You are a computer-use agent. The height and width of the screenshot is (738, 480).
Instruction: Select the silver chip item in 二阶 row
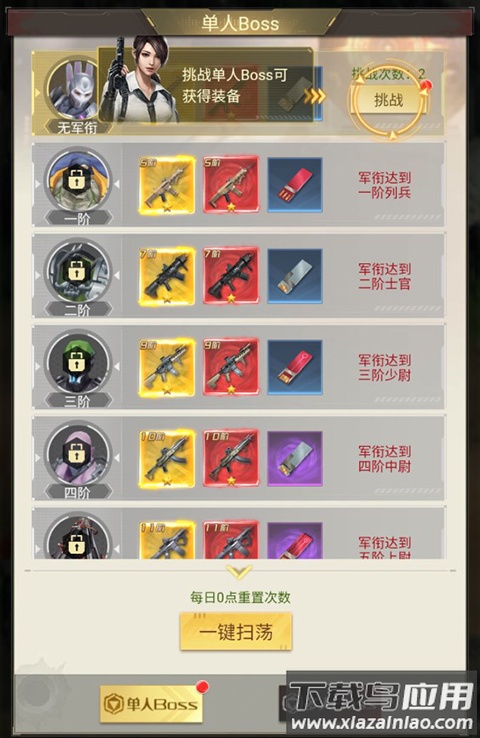(295, 276)
